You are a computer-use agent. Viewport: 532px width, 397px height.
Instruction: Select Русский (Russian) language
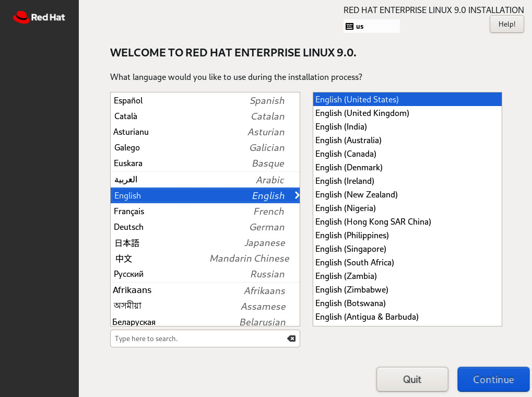click(205, 274)
